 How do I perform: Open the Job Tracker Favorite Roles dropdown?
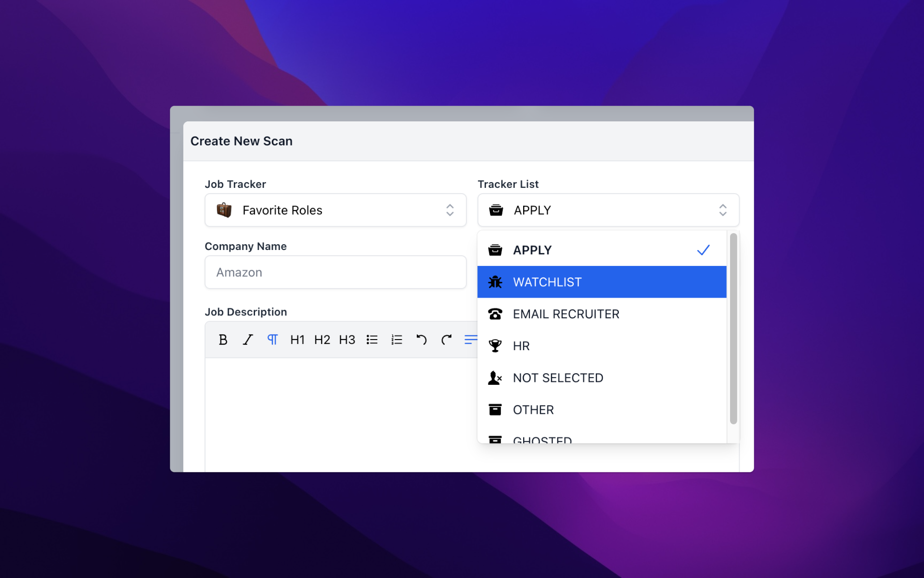tap(335, 210)
